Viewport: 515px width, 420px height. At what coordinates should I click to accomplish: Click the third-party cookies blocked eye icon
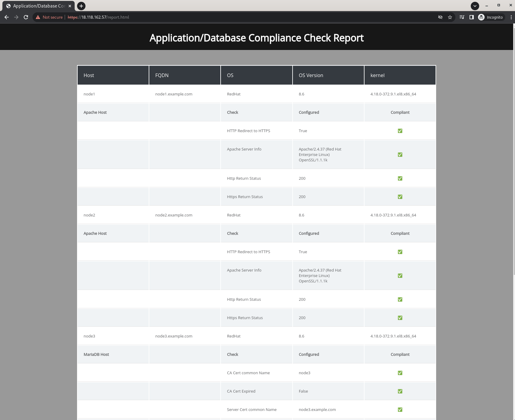pyautogui.click(x=440, y=17)
